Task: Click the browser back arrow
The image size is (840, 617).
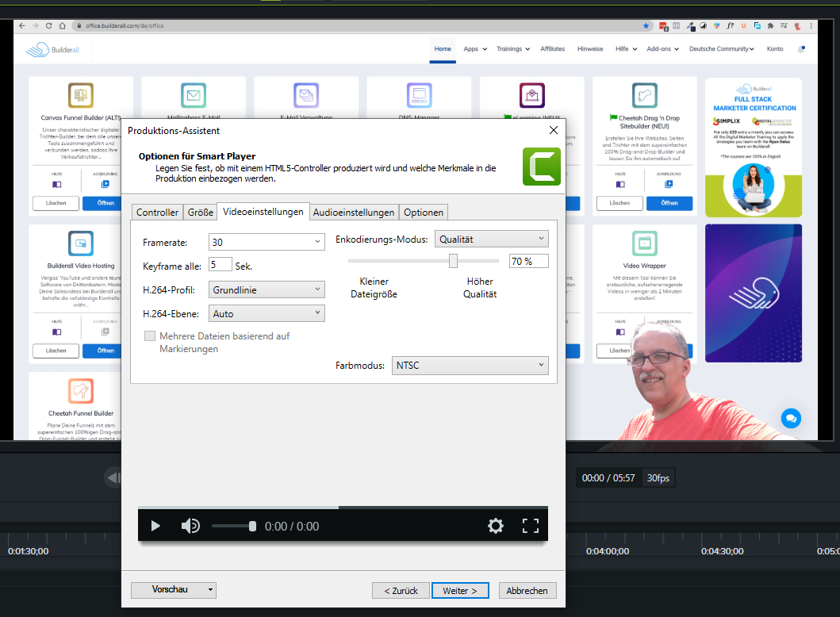Action: point(21,25)
